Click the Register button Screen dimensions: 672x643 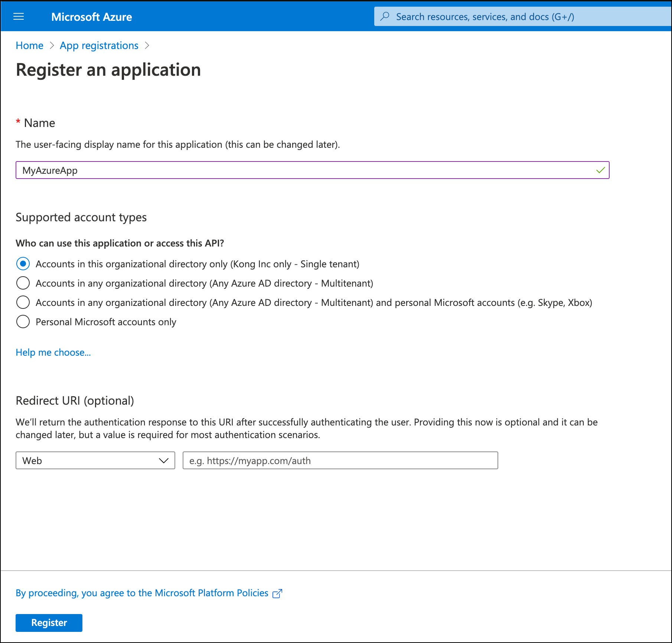point(49,623)
